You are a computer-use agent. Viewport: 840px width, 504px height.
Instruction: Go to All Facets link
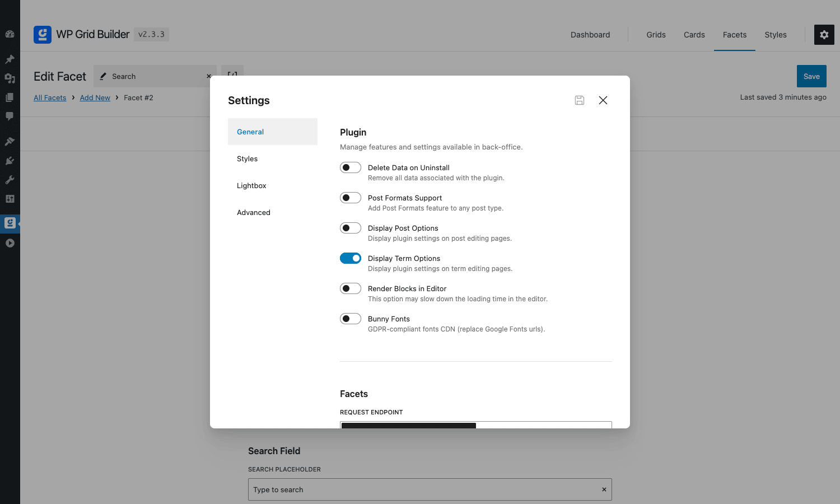[x=50, y=97]
